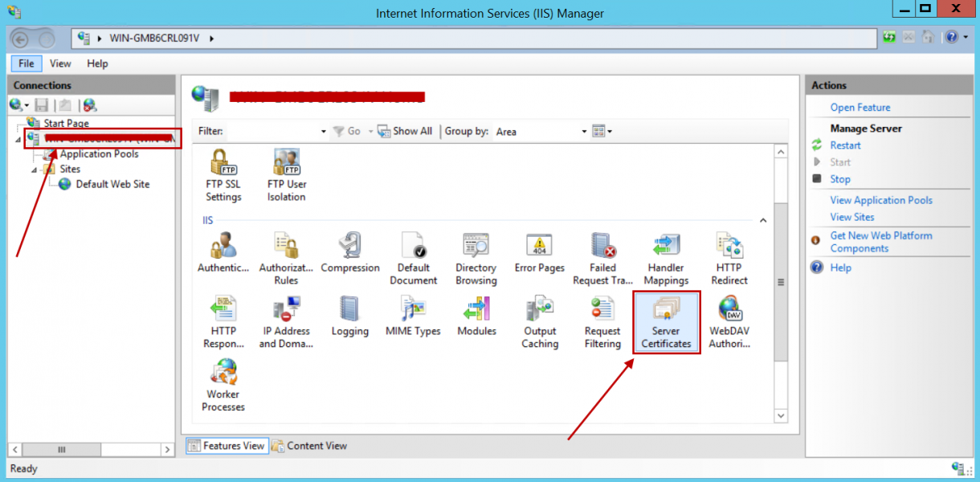Collapse the IIS group section chevron
This screenshot has height=482, width=980.
pos(763,220)
